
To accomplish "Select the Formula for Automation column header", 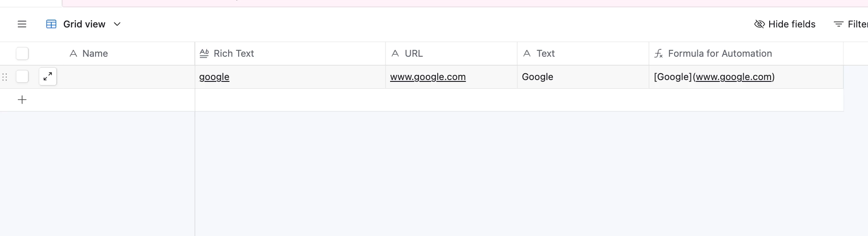I will point(746,54).
